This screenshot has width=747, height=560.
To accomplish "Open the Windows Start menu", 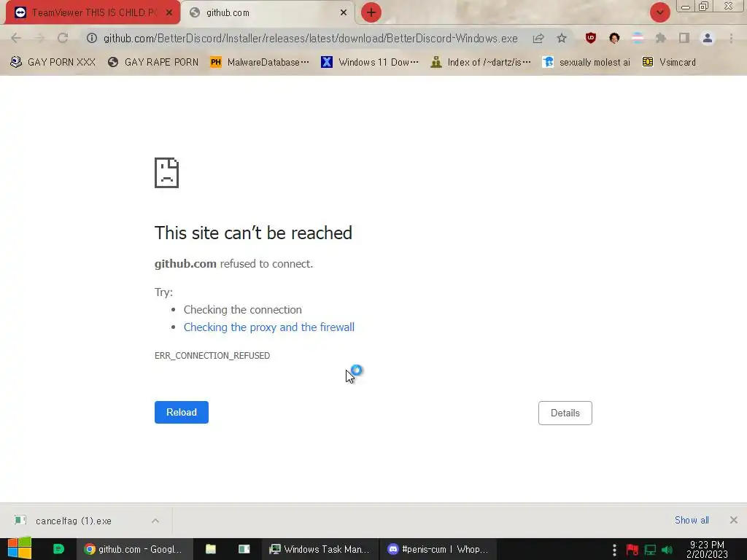I will click(20, 549).
